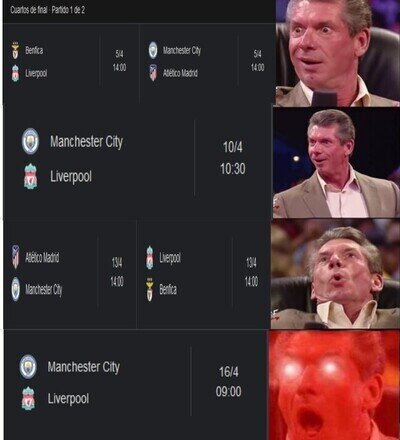Click Liverpool vs Benfica 13/4 14:00 time
Viewport: 400px width, 440px height.
(x=251, y=272)
